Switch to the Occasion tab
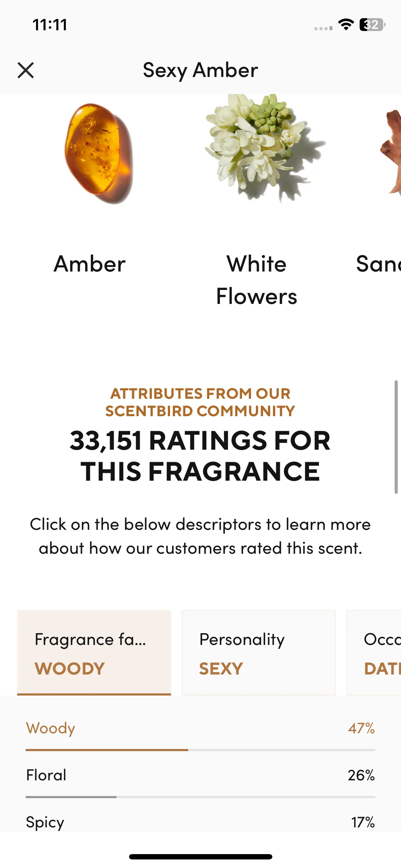Screen dimensions: 401x868 [x=374, y=652]
